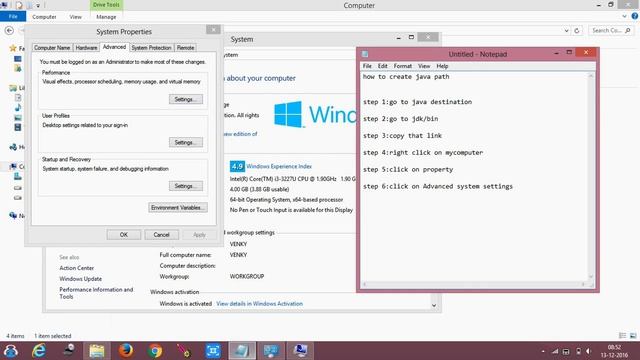The image size is (640, 360).
Task: Open the Manage ribbon tab
Action: 106,17
